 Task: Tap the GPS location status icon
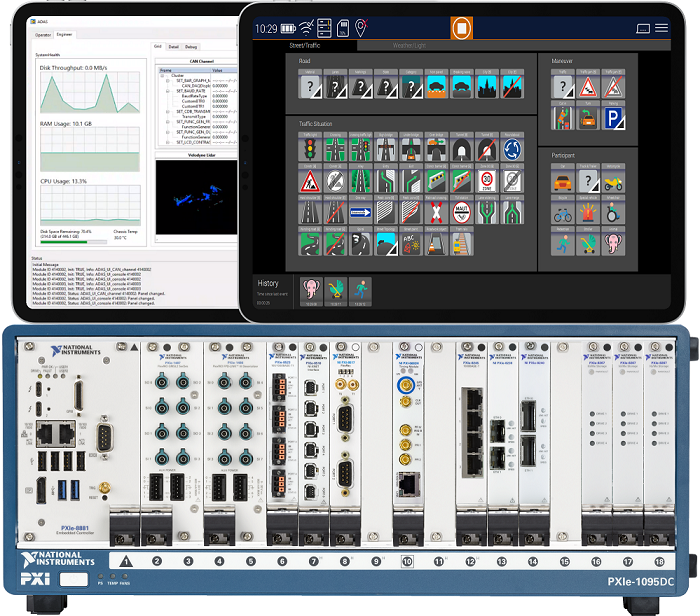(361, 28)
